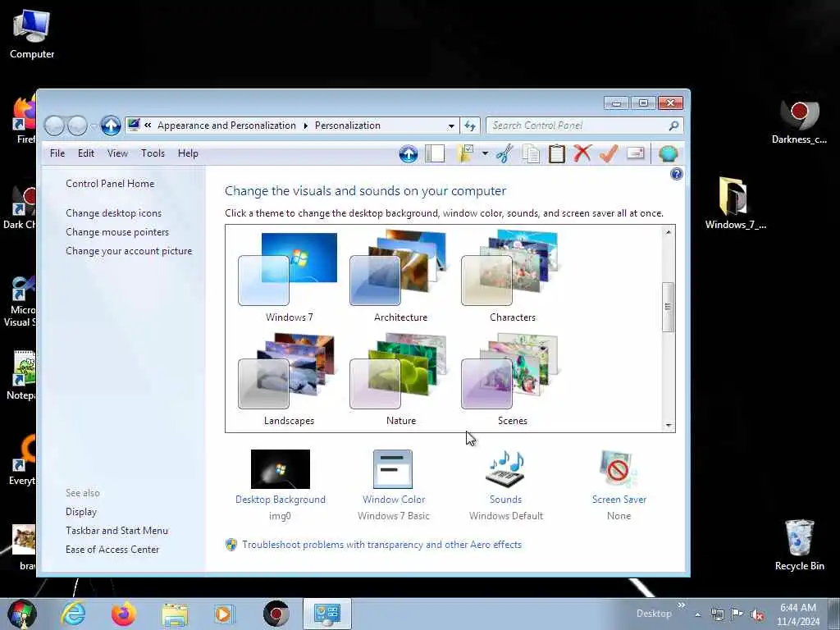Click the blue Up arrow in the toolbar
Viewport: 840px width, 630px height.
409,154
